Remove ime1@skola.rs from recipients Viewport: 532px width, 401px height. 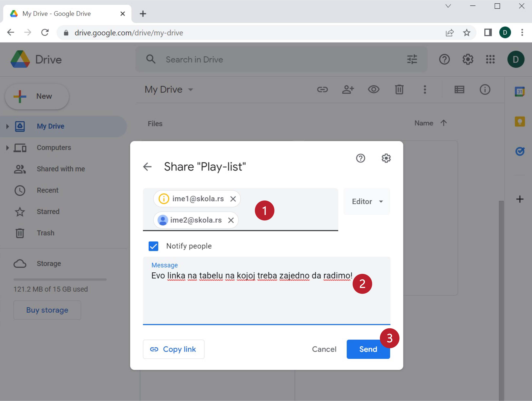point(233,199)
